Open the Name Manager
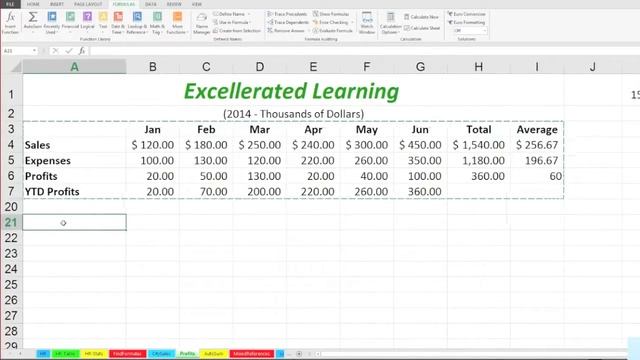The height and width of the screenshot is (360, 640). coord(201,23)
